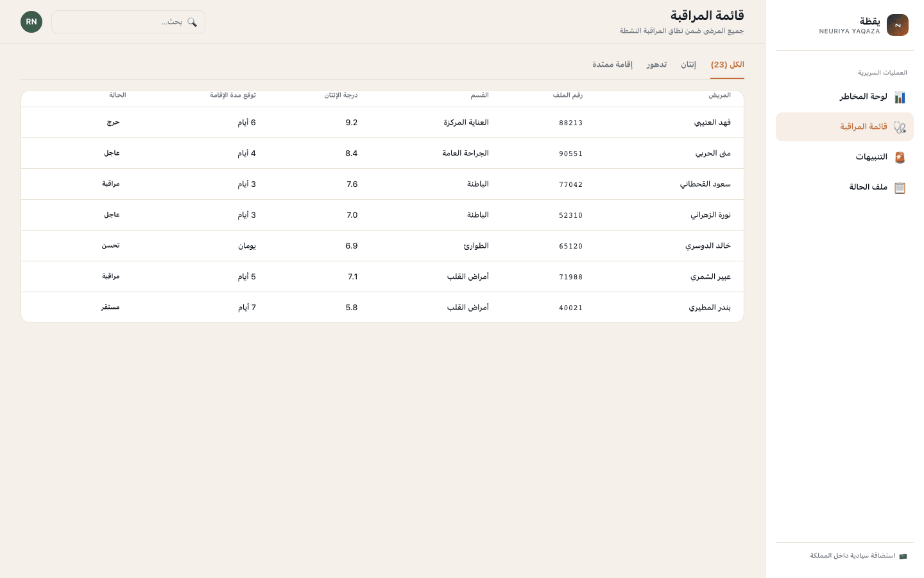Click the stethoscope icon for قائمة المراقبة

[x=900, y=127]
